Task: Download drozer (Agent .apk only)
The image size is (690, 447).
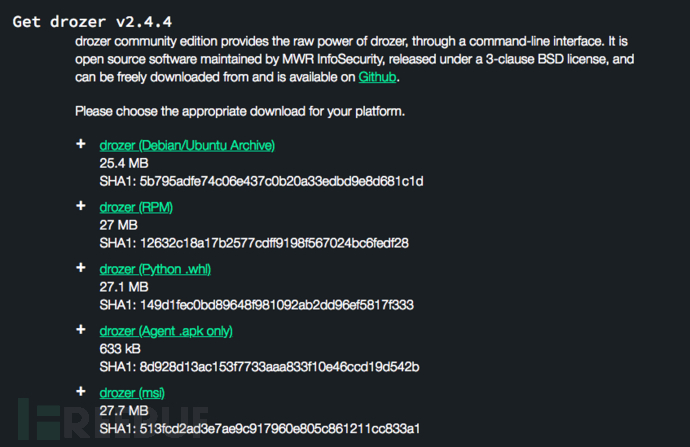Action: [x=166, y=331]
